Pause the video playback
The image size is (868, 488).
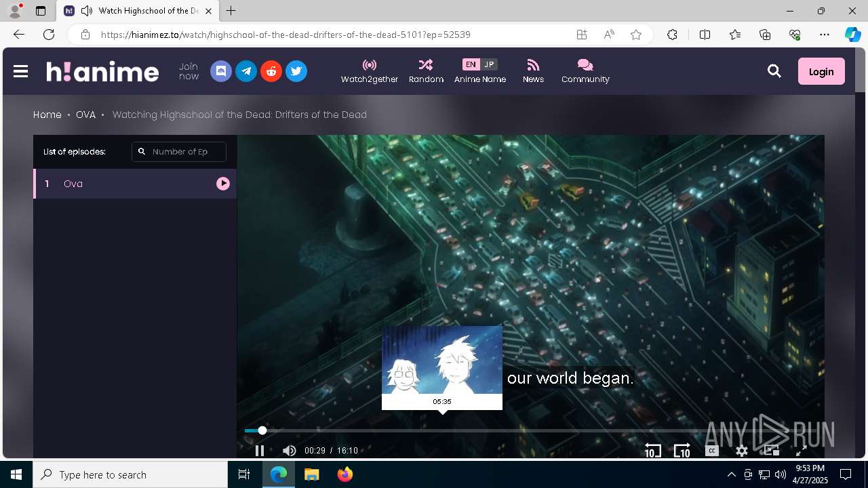coord(259,451)
